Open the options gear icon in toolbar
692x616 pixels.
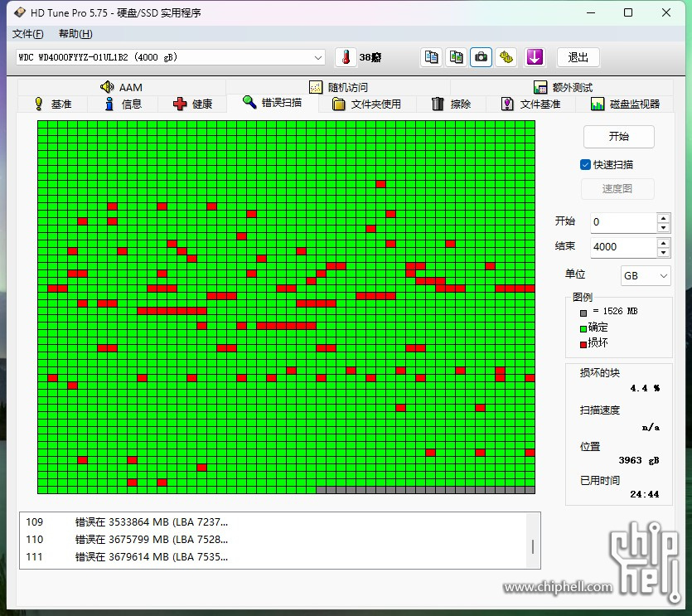(506, 57)
